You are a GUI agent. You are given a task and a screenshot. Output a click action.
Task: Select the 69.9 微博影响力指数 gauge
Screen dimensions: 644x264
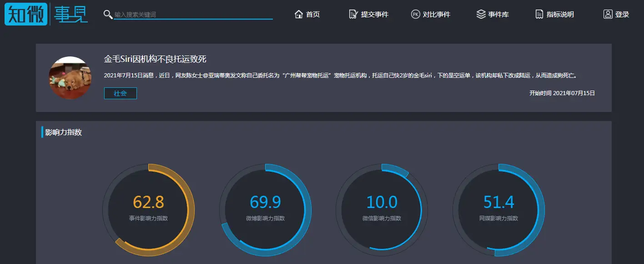265,209
